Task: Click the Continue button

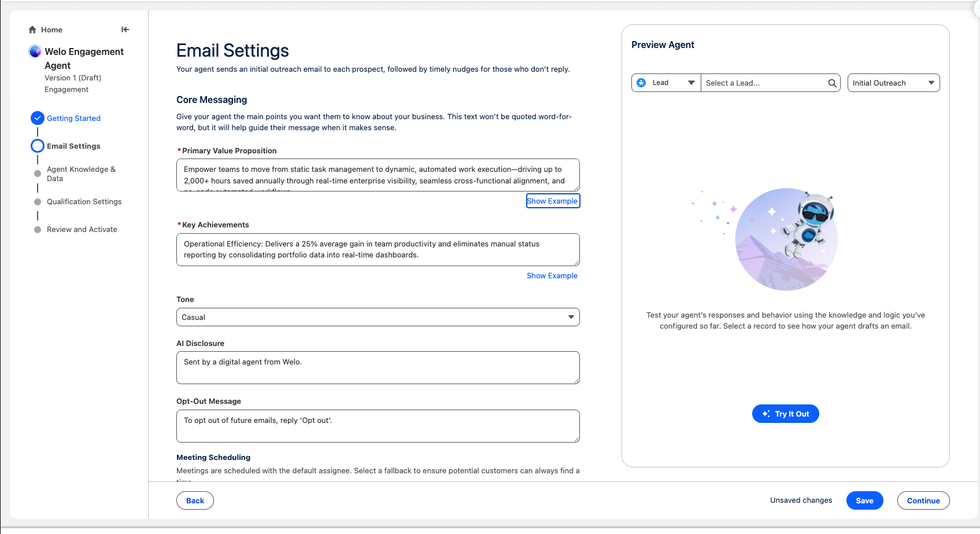Action: pyautogui.click(x=923, y=500)
